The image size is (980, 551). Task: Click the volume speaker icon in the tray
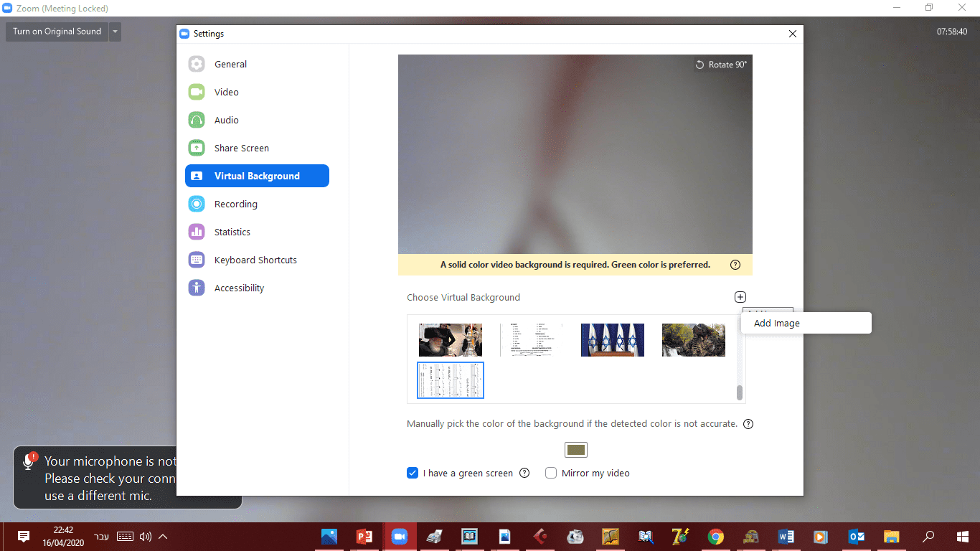(x=146, y=537)
